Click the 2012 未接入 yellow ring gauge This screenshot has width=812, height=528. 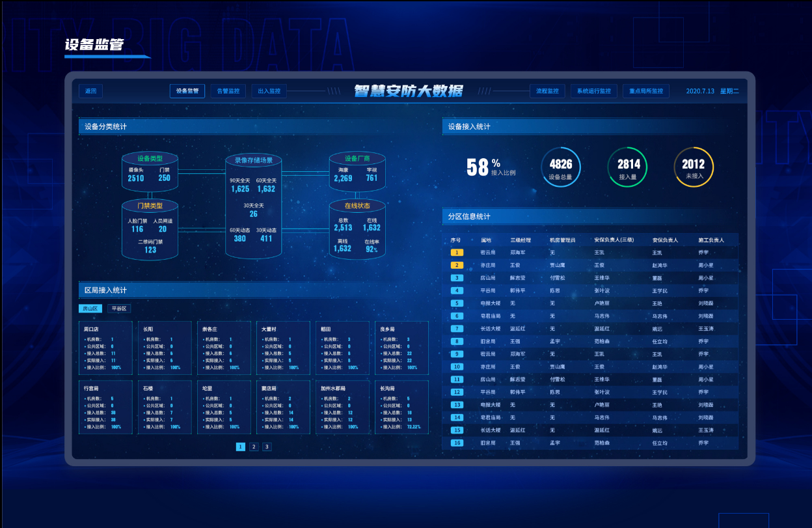(x=694, y=167)
